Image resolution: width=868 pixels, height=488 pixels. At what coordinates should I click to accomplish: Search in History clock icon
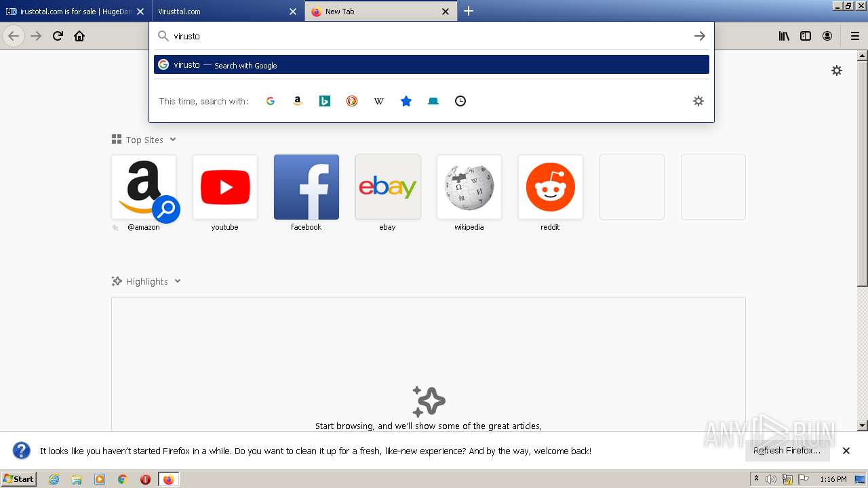tap(460, 101)
